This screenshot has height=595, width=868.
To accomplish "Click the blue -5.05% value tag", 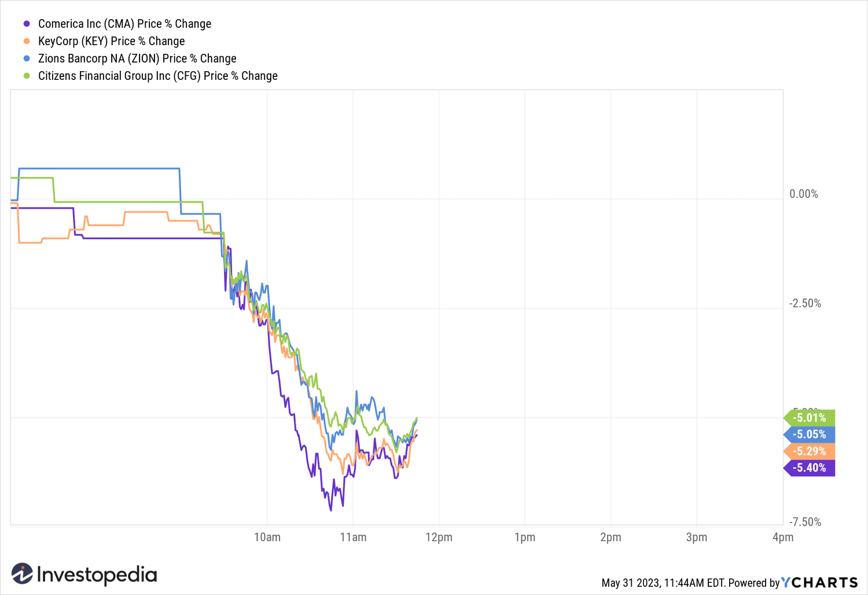I will tap(810, 435).
